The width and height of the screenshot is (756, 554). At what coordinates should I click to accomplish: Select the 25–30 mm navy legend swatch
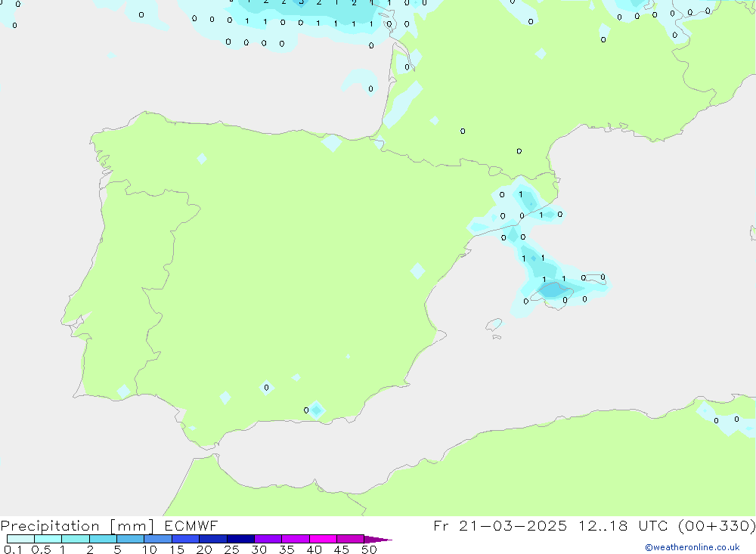pos(240,539)
